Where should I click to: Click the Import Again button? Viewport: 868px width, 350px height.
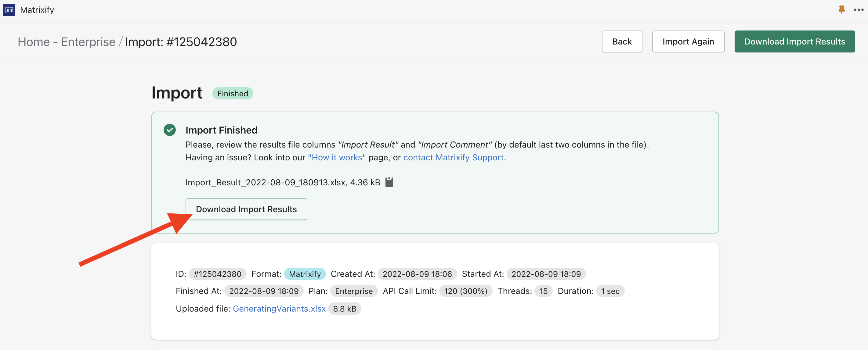point(688,41)
